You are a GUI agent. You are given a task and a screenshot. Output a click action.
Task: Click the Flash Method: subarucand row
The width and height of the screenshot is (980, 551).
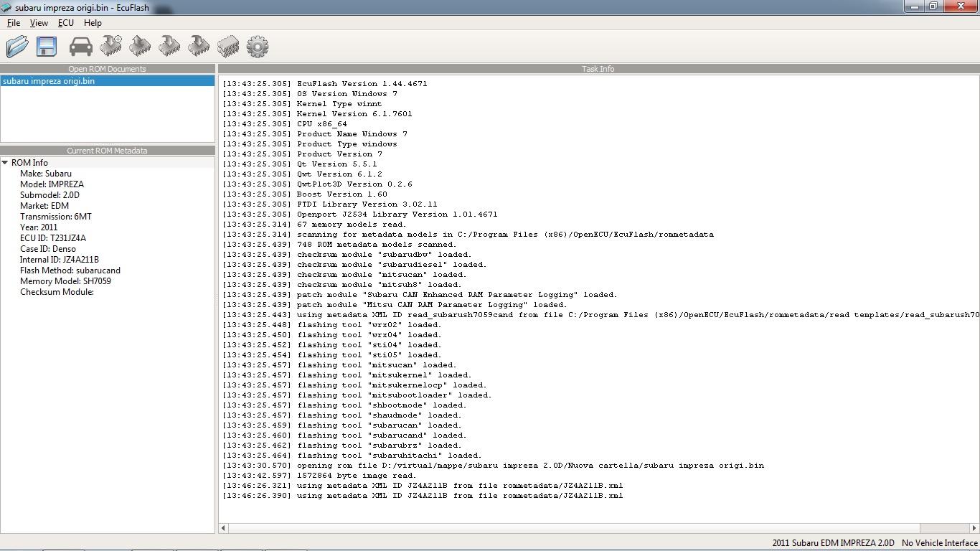tap(70, 270)
